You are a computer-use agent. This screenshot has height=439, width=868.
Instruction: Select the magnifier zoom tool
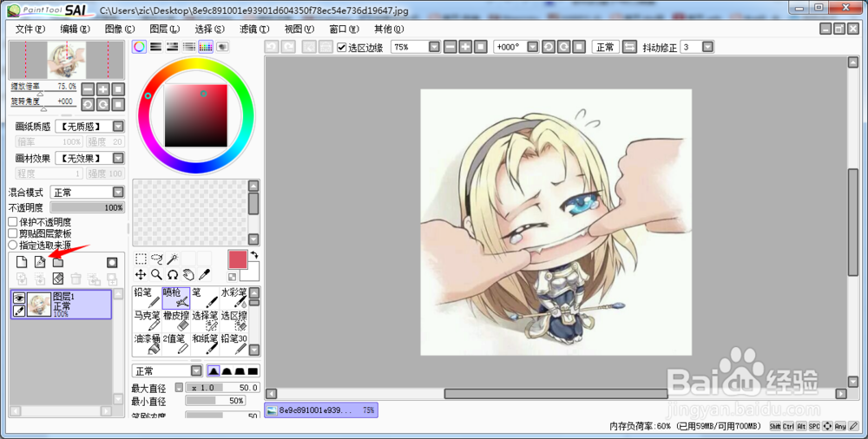156,274
